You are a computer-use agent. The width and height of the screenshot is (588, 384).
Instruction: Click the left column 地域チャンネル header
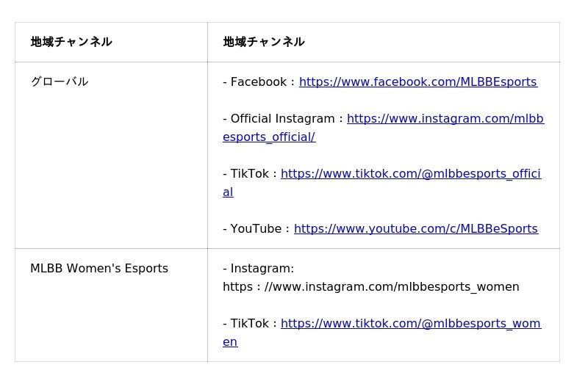pyautogui.click(x=71, y=43)
